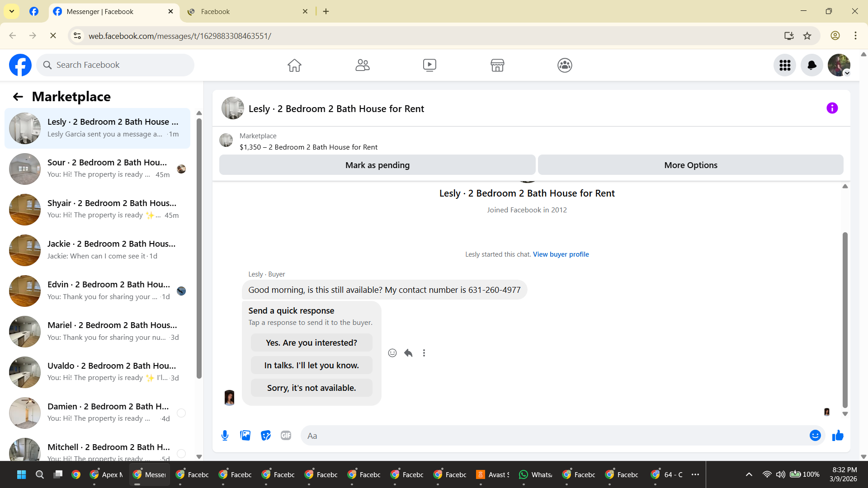React to Lesly's message with the emoji icon
The image size is (868, 488).
tap(392, 353)
